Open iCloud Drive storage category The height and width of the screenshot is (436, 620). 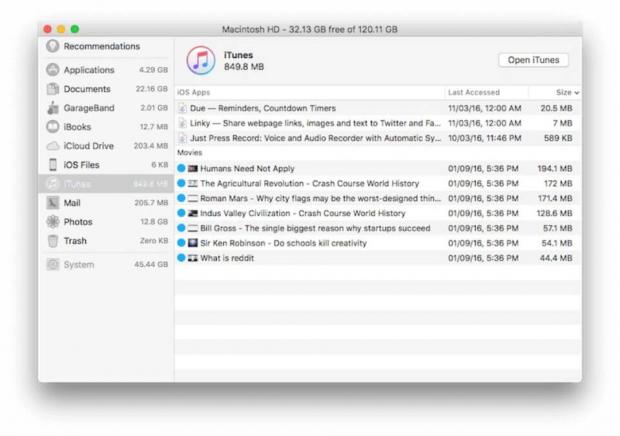click(x=88, y=146)
